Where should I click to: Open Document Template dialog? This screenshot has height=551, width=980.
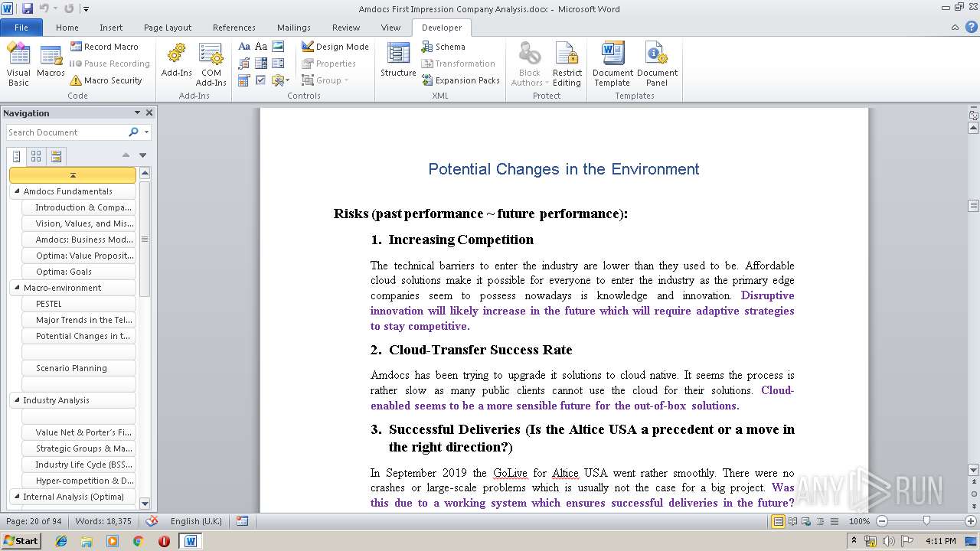(612, 64)
